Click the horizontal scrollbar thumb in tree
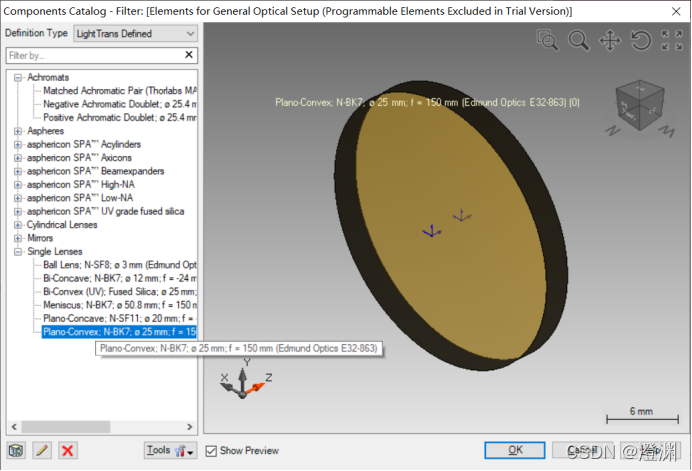 point(66,427)
